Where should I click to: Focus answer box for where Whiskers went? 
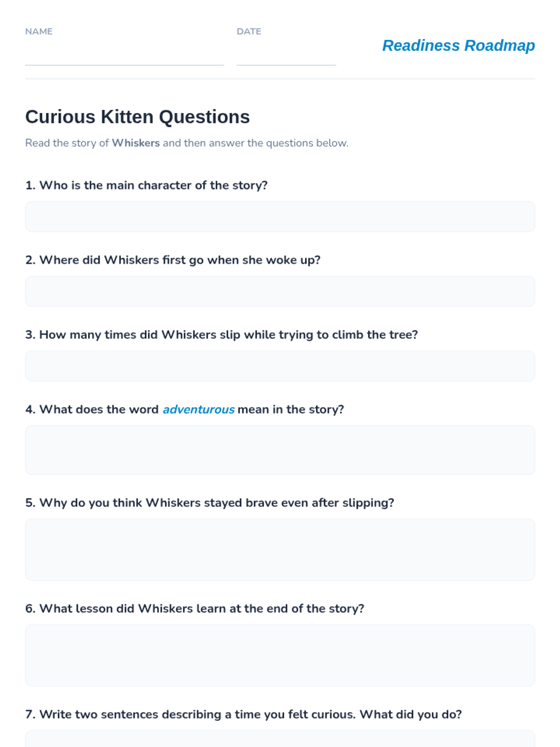point(280,291)
